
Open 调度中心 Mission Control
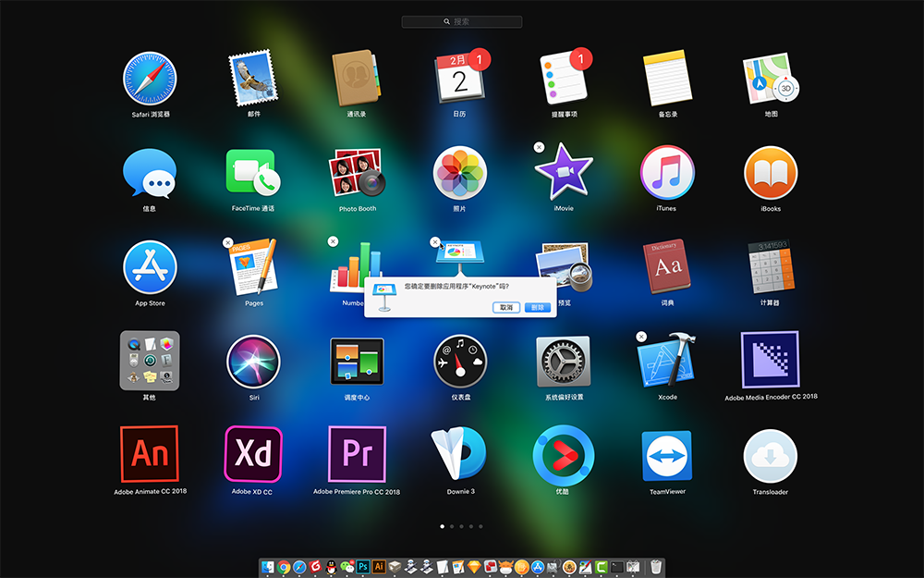point(357,361)
